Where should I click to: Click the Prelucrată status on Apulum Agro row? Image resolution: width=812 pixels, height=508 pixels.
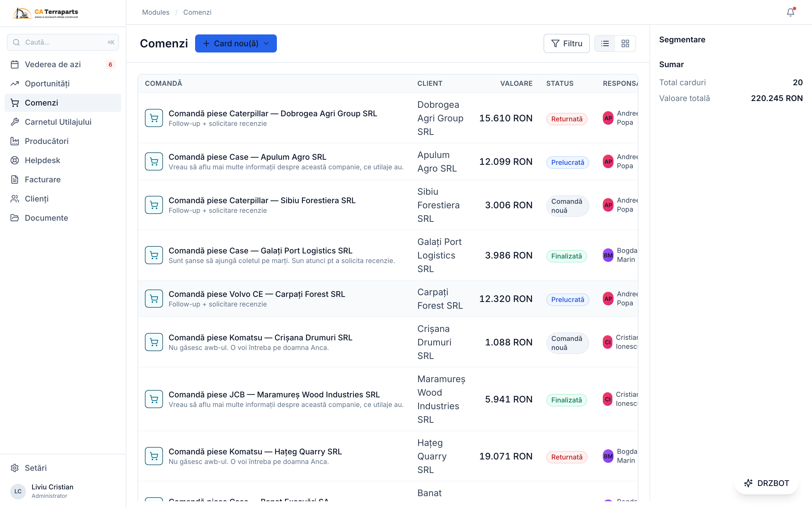pos(568,162)
